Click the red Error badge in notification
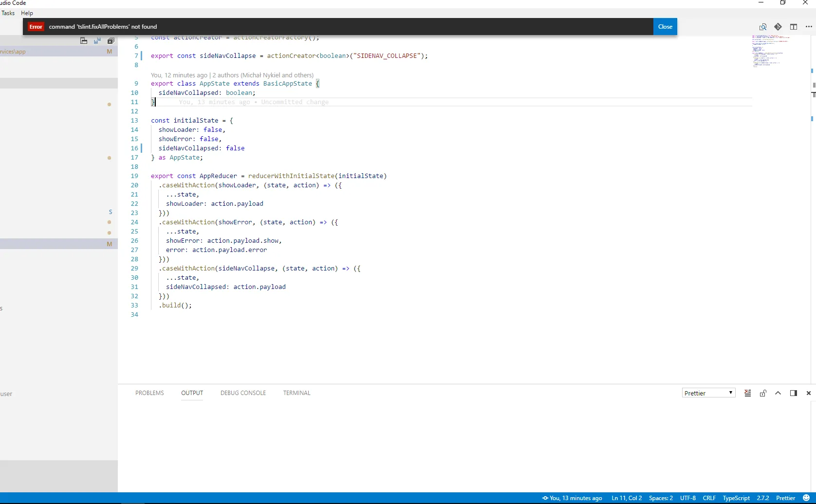 [36, 27]
